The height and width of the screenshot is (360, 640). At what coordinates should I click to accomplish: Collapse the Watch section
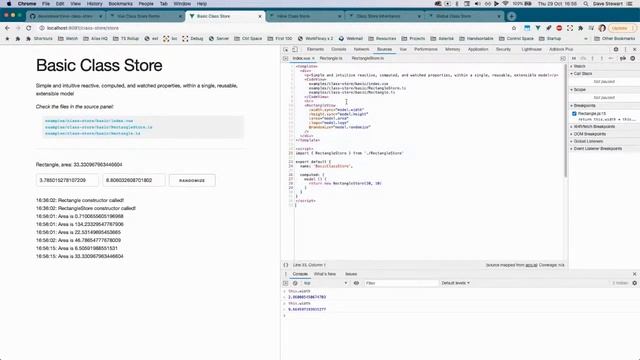(x=580, y=66)
